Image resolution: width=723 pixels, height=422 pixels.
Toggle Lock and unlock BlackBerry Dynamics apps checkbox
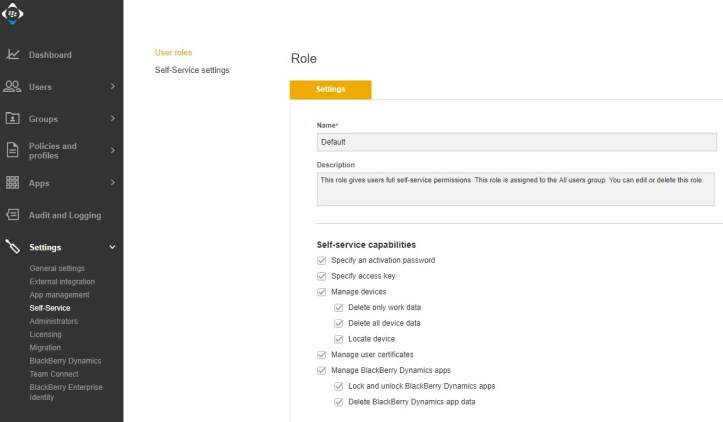(x=338, y=386)
